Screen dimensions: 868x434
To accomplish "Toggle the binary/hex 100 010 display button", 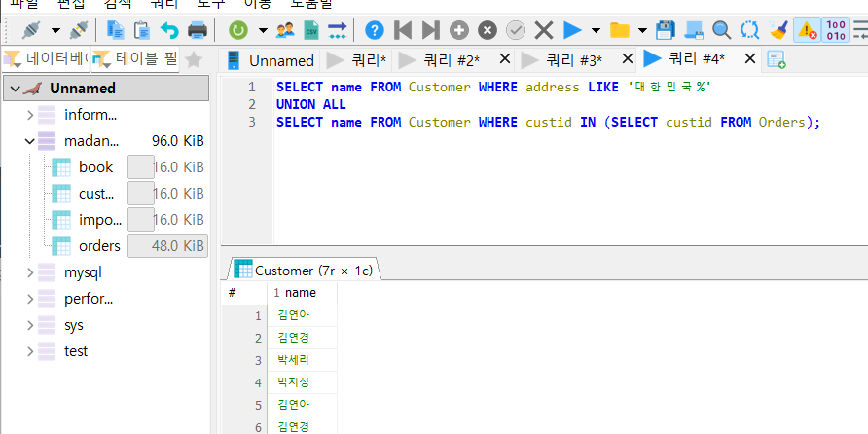I will click(x=835, y=30).
